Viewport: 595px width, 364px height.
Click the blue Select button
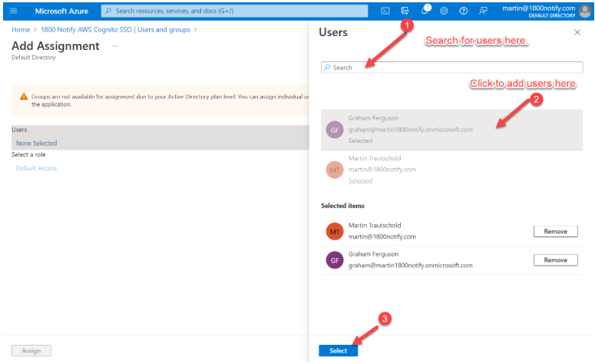coord(338,351)
